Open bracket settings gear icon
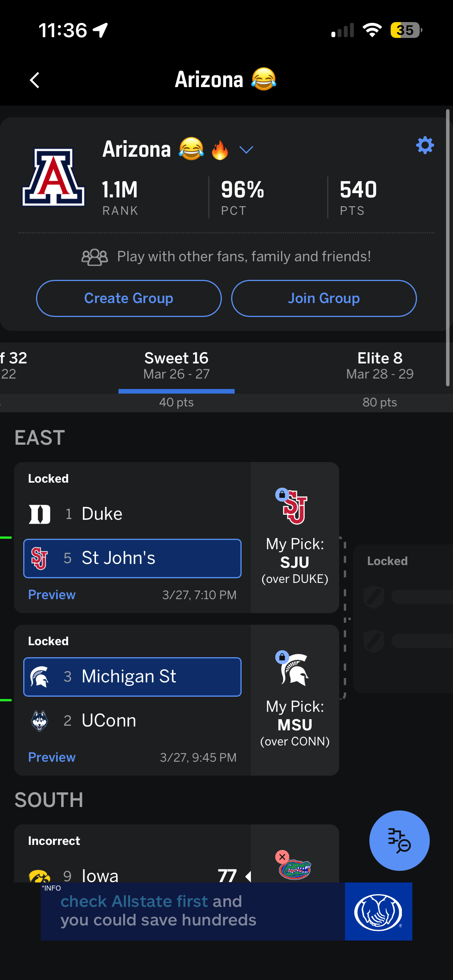 click(425, 146)
